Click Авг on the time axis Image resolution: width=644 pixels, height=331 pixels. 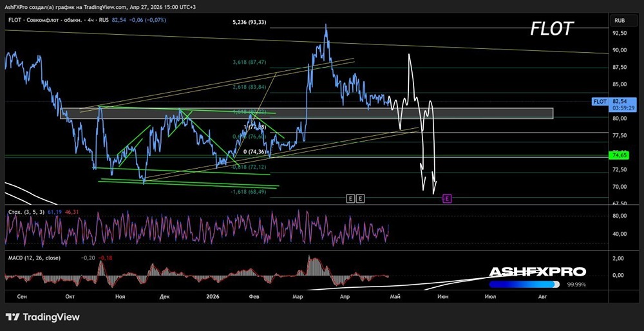tap(542, 296)
